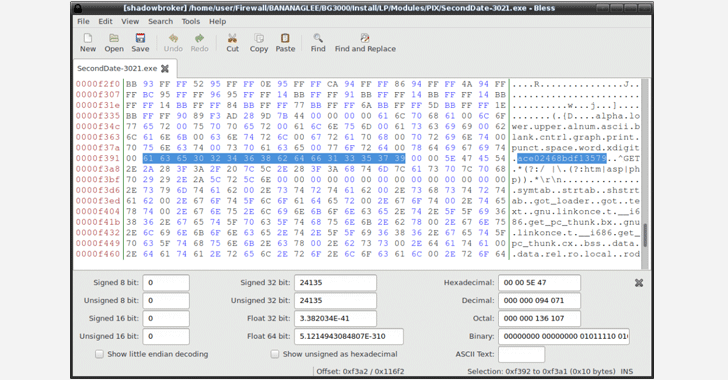Viewport: 728px width, 380px height.
Task: Save the file using Save icon
Action: pyautogui.click(x=140, y=38)
